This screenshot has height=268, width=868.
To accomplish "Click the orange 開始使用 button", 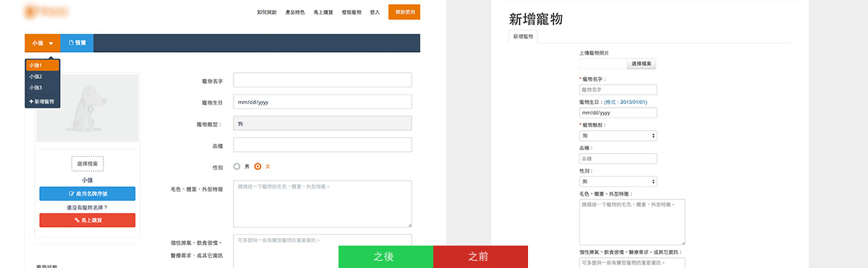I will (404, 12).
